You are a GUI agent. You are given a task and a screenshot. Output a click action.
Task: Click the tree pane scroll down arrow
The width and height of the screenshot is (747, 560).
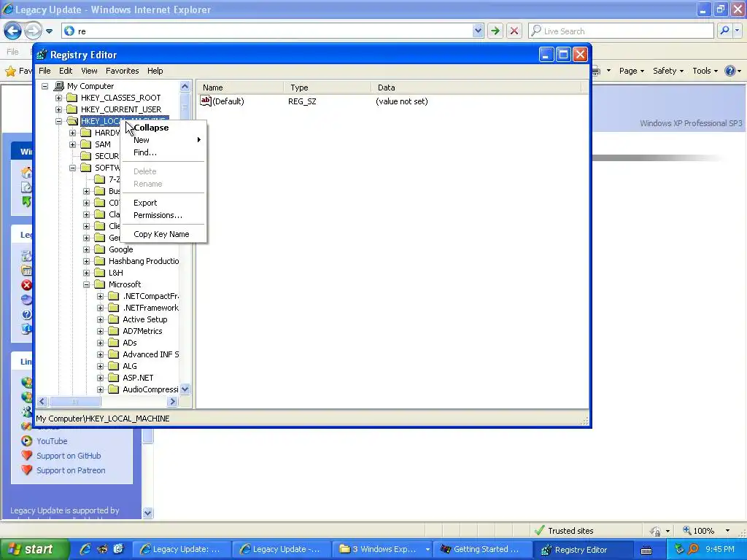185,389
